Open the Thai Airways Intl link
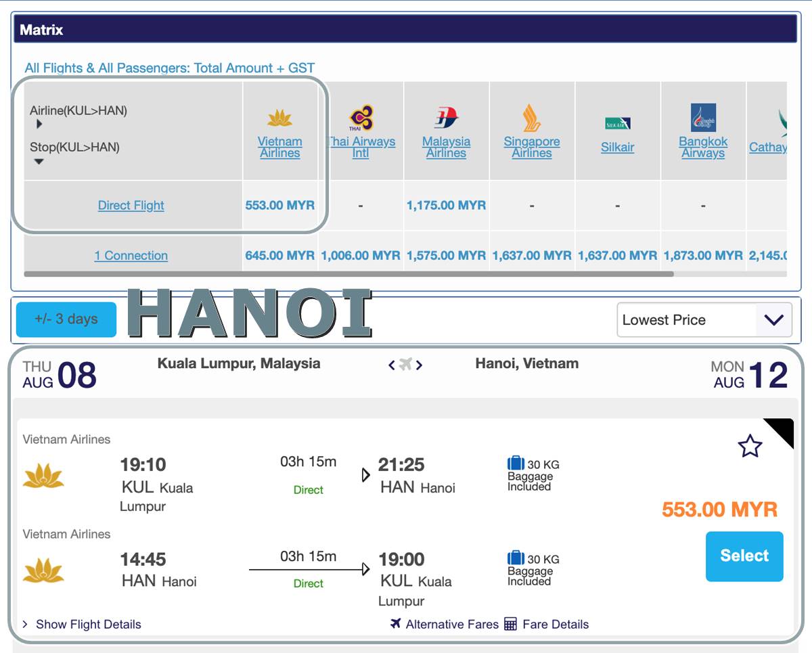 point(361,148)
